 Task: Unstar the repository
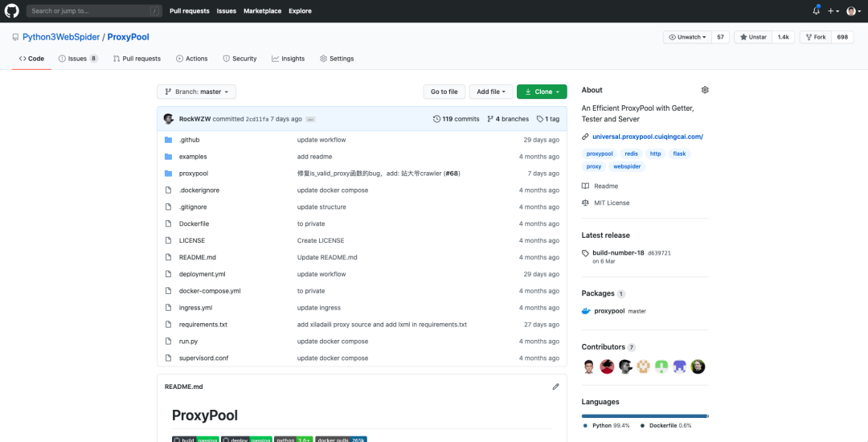pos(753,37)
